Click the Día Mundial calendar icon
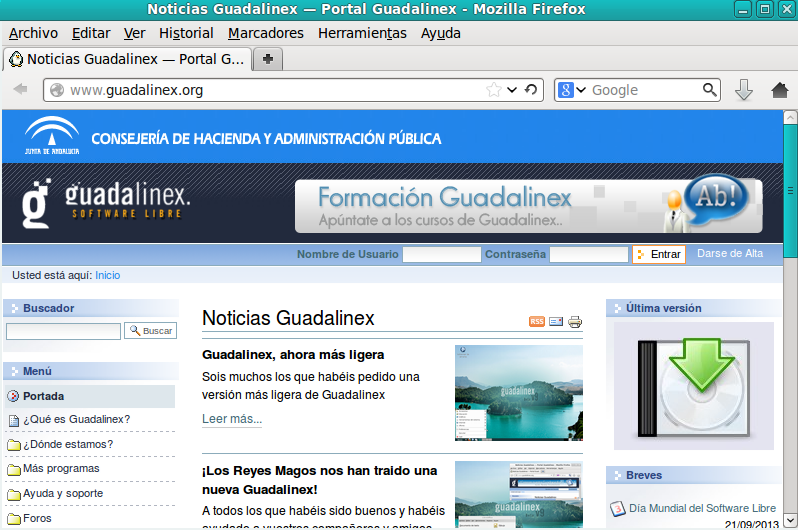The width and height of the screenshot is (798, 530). click(617, 508)
